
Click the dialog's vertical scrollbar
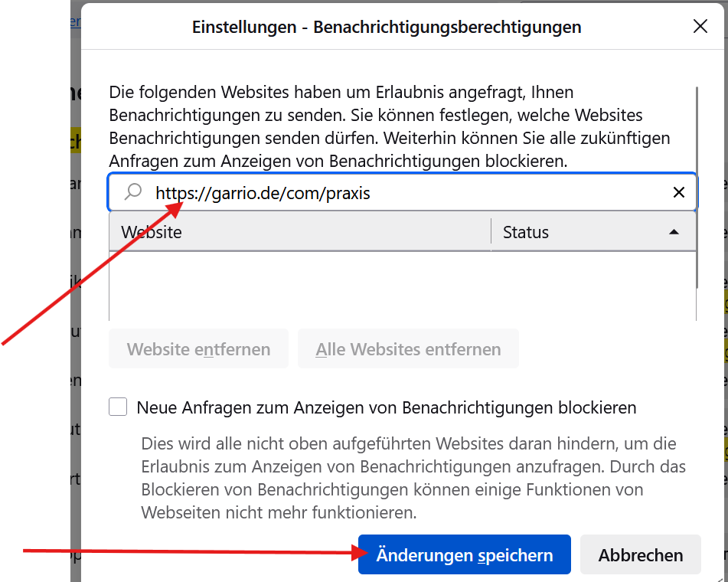tap(697, 187)
